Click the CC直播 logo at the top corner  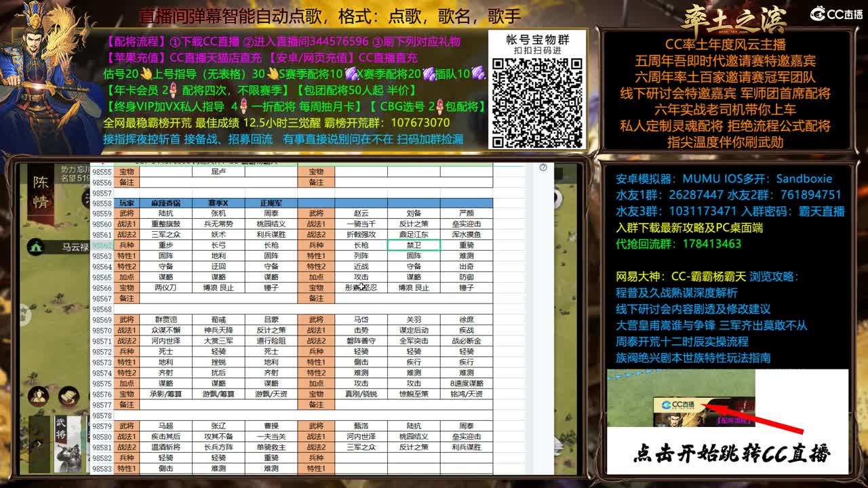tap(837, 14)
